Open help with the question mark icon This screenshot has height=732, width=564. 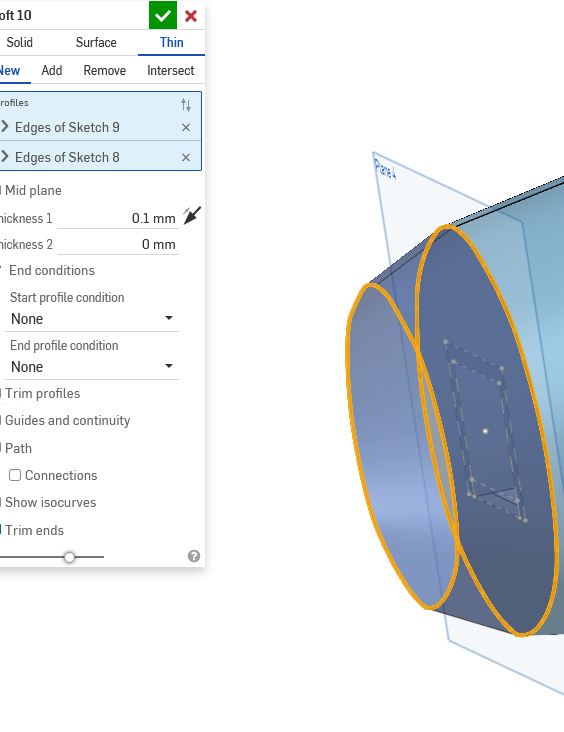coord(194,556)
